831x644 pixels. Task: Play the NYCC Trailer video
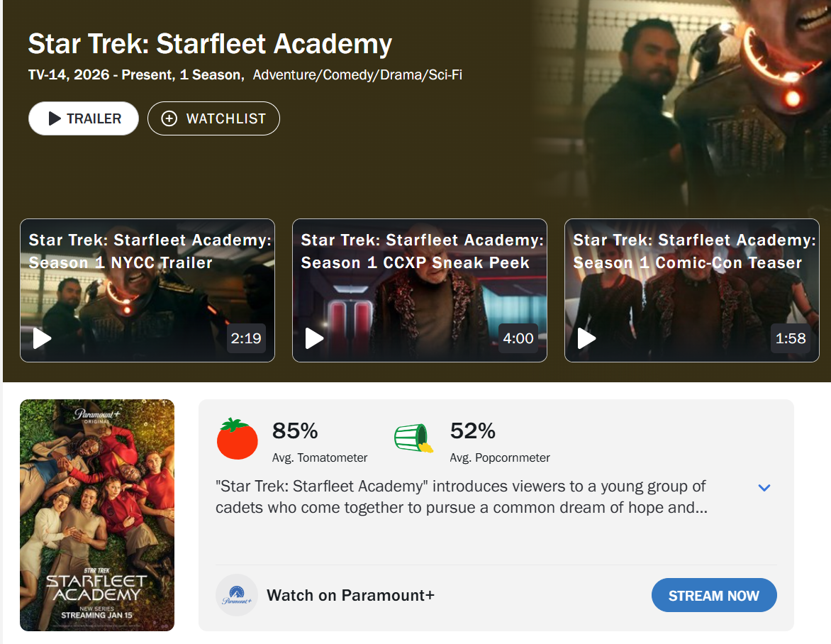43,338
